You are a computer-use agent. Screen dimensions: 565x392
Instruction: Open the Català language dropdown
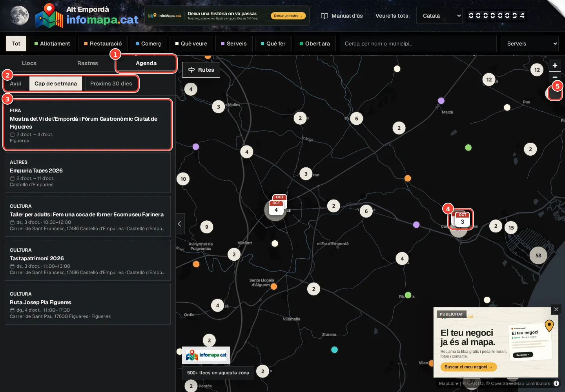tap(441, 16)
